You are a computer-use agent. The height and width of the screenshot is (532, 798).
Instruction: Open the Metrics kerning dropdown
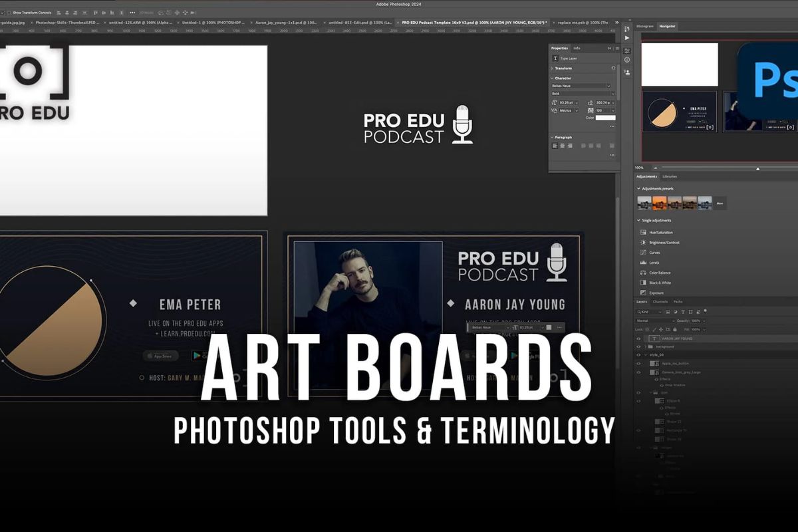click(x=568, y=110)
